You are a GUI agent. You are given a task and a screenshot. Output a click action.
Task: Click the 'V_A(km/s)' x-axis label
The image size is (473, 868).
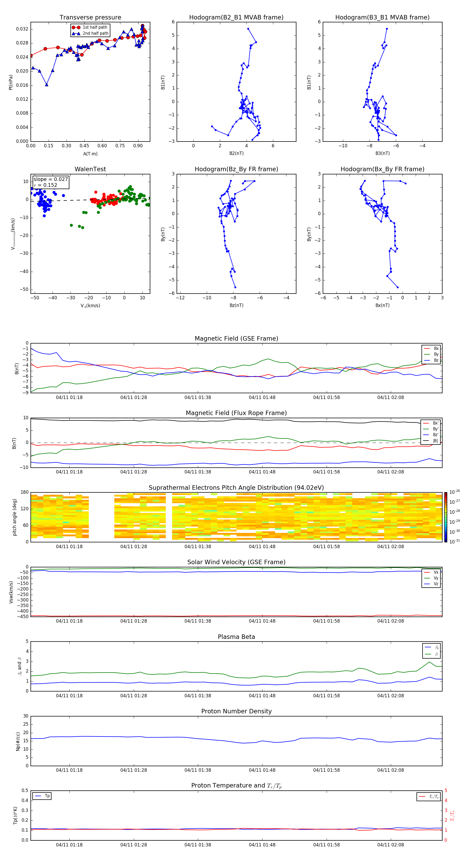click(90, 306)
